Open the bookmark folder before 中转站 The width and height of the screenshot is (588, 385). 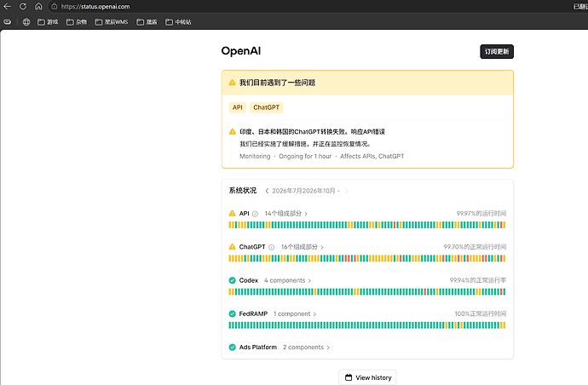click(x=147, y=22)
